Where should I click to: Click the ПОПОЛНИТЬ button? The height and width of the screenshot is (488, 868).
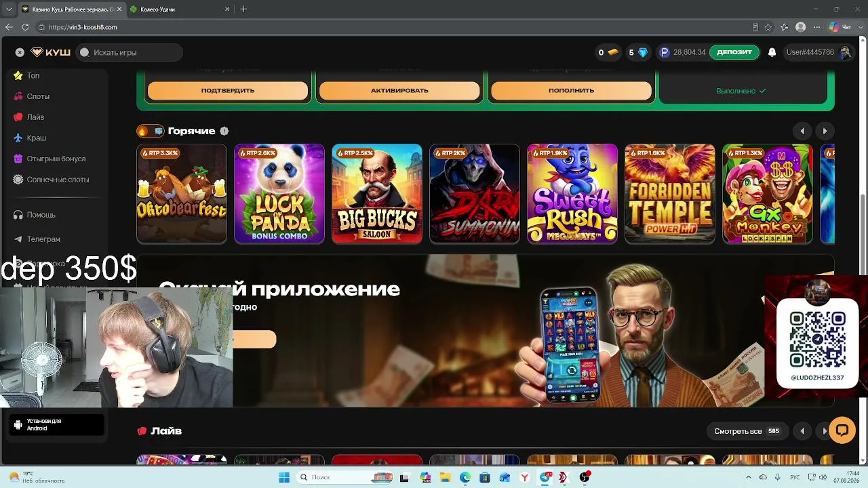[571, 90]
